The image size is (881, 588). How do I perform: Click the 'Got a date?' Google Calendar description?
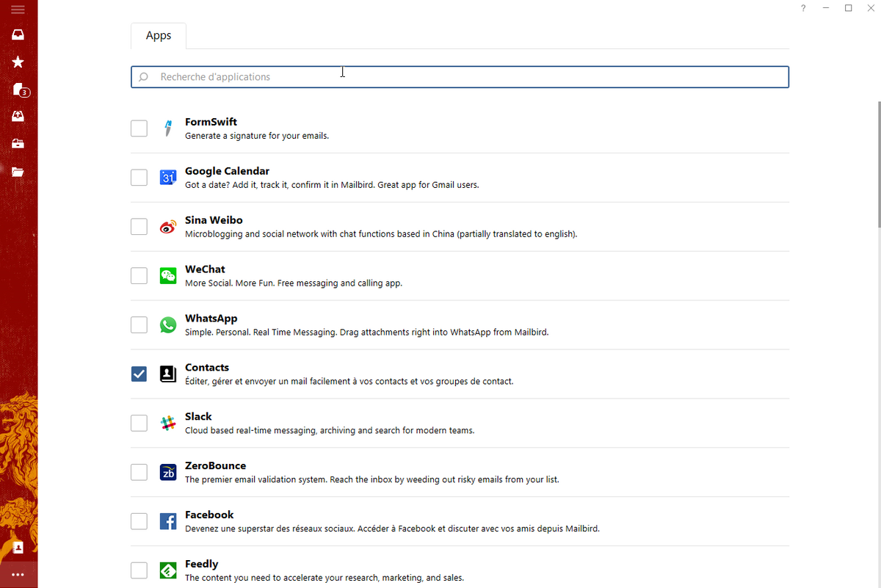click(x=332, y=185)
